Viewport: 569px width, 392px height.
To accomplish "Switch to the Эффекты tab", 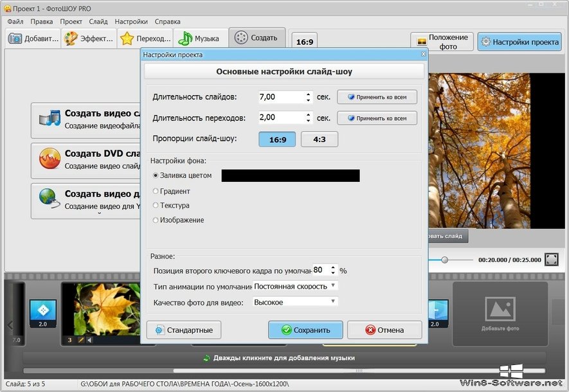I will coord(89,39).
